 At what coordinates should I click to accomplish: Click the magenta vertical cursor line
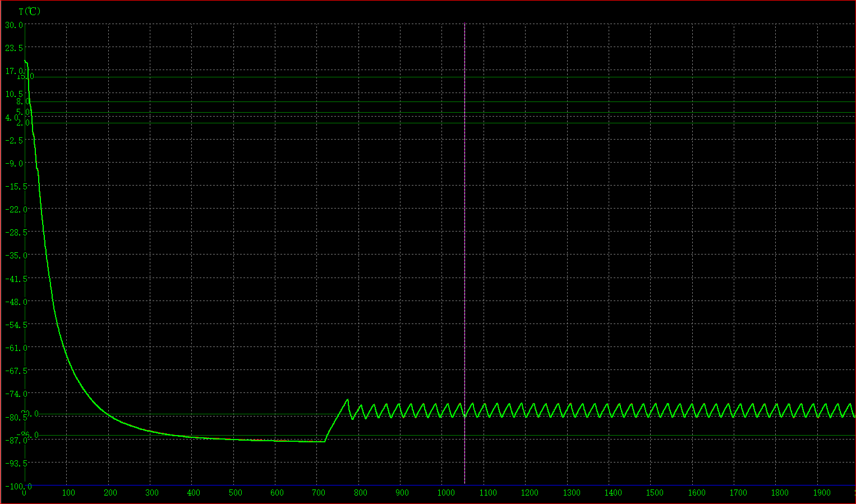[464, 252]
